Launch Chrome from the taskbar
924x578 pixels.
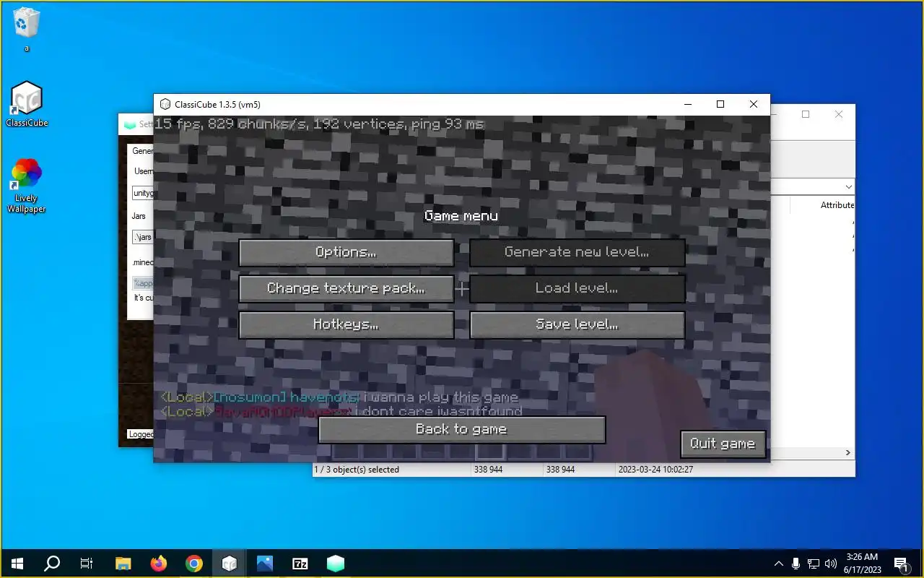(193, 564)
